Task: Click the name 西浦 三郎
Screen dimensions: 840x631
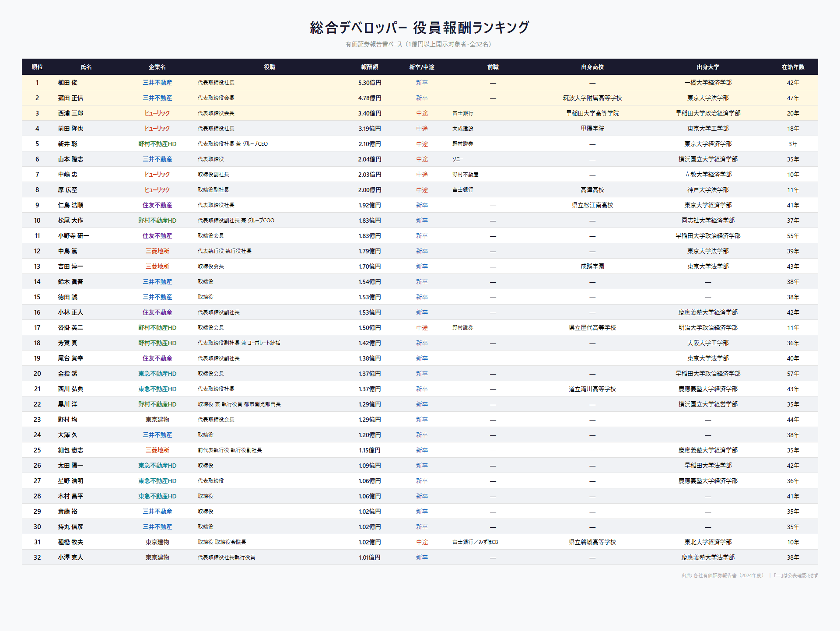Action: [70, 113]
